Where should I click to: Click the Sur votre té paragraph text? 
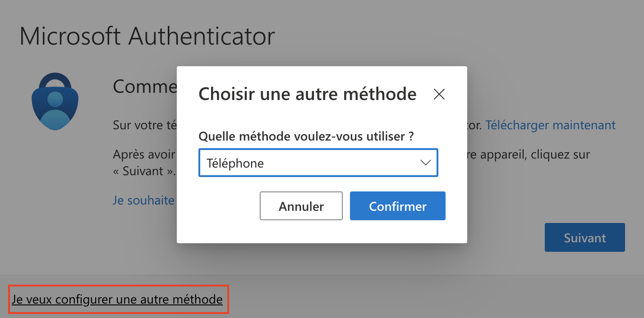144,125
